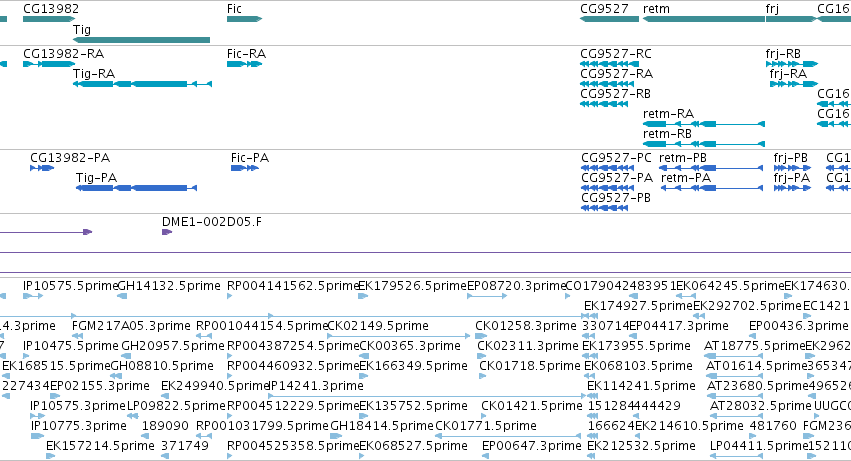Image resolution: width=851 pixels, height=461 pixels.
Task: Click the CK01771.5prime EST label
Action: [x=486, y=427]
